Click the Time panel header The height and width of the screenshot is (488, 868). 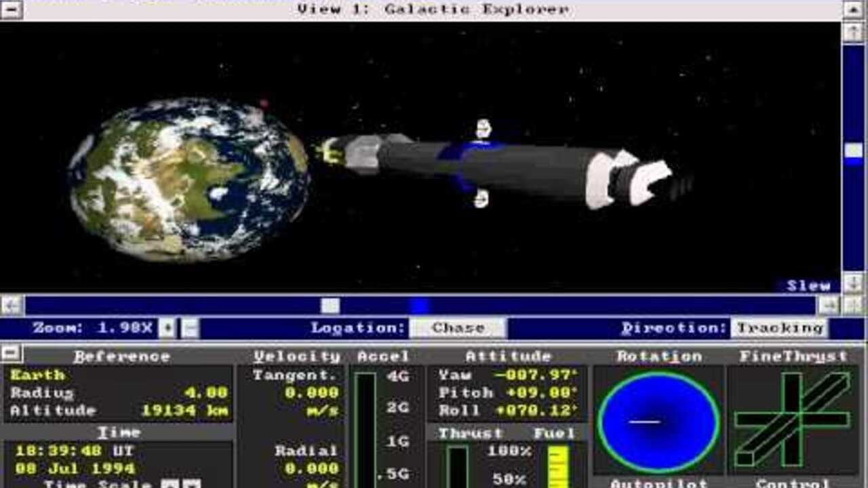pyautogui.click(x=119, y=432)
